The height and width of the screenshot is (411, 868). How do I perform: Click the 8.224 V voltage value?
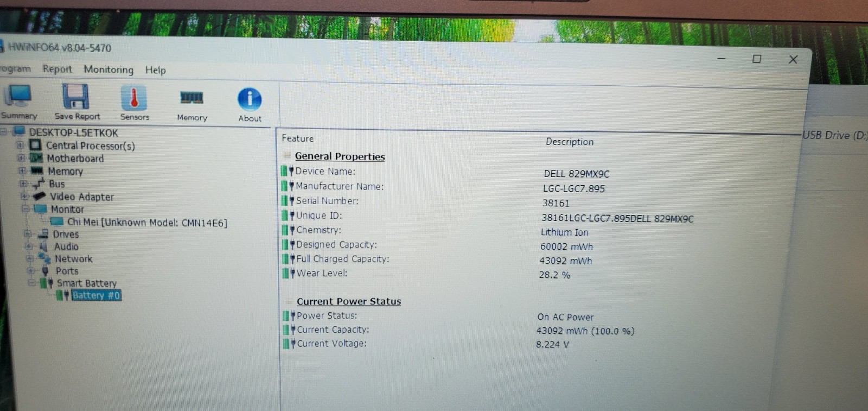point(552,344)
